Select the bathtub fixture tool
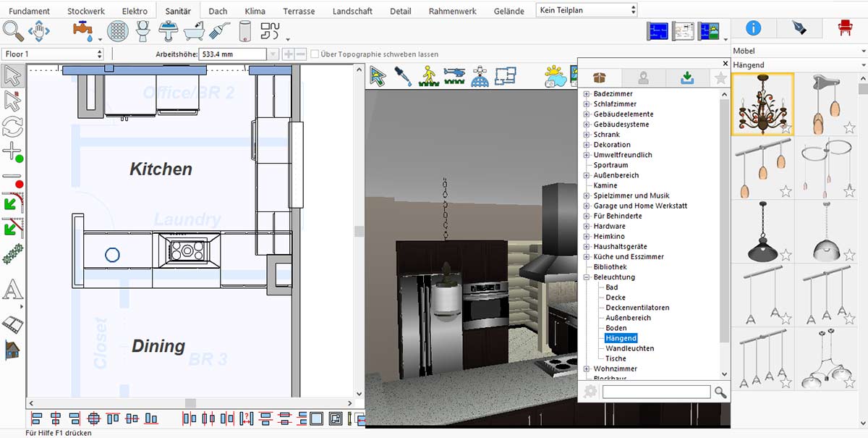The width and height of the screenshot is (868, 438). coord(195,30)
